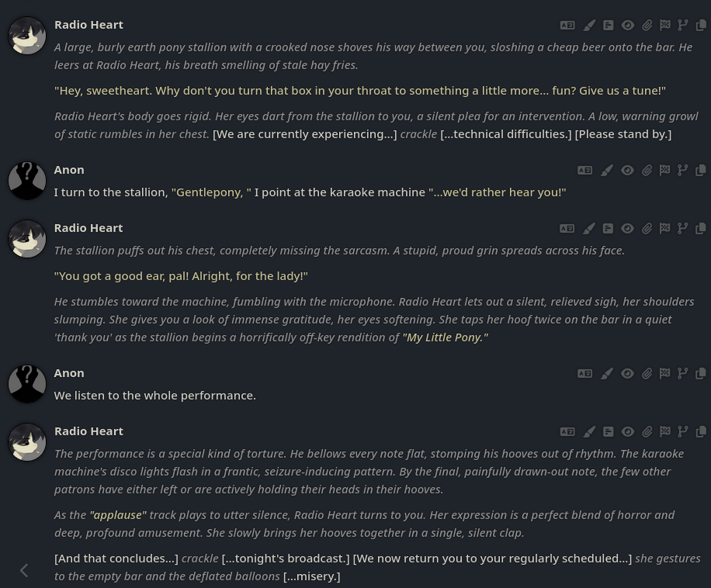
Task: Toggle the eye icon on the last Radio Heart message
Action: point(628,432)
